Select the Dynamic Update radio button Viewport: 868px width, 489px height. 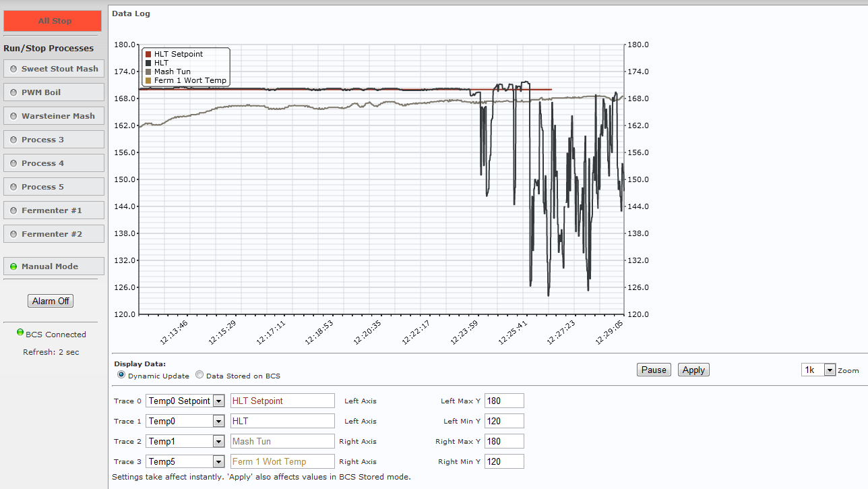(x=121, y=374)
